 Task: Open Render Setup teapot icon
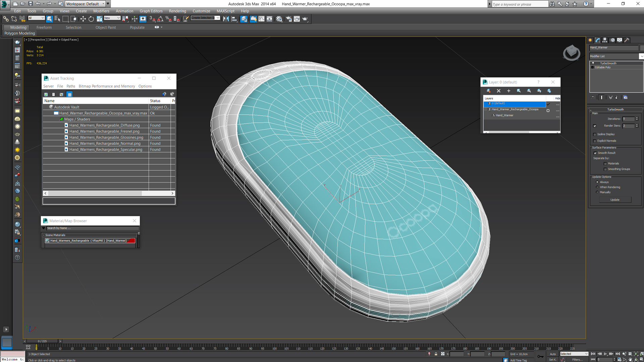pos(288,19)
